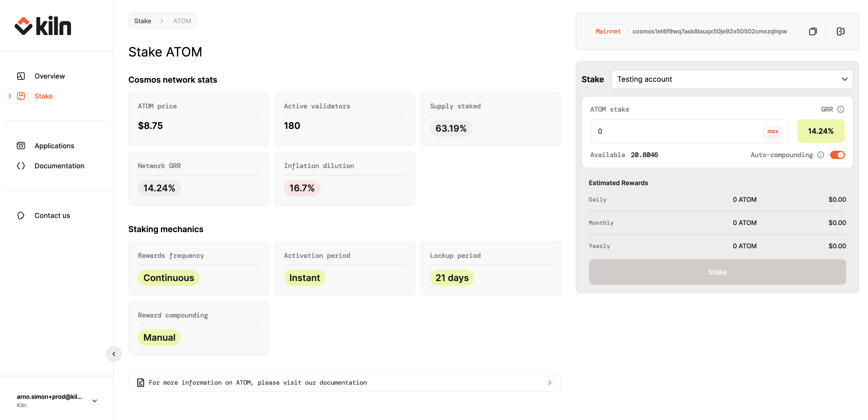Click the Contact us icon
The width and height of the screenshot is (868, 420).
pos(21,215)
